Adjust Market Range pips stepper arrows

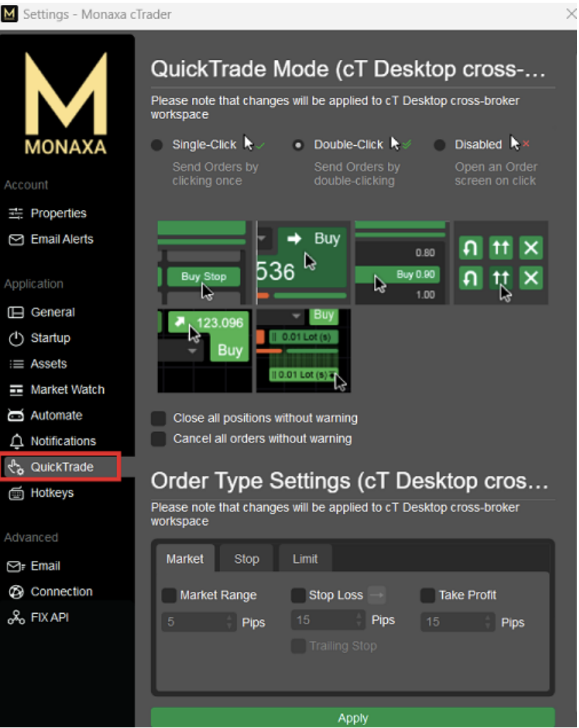click(230, 622)
